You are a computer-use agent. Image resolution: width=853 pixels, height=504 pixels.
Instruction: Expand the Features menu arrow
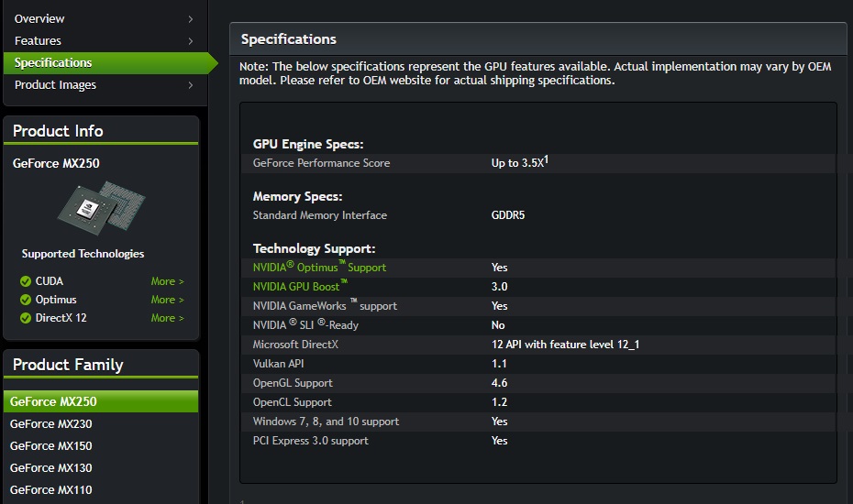191,41
